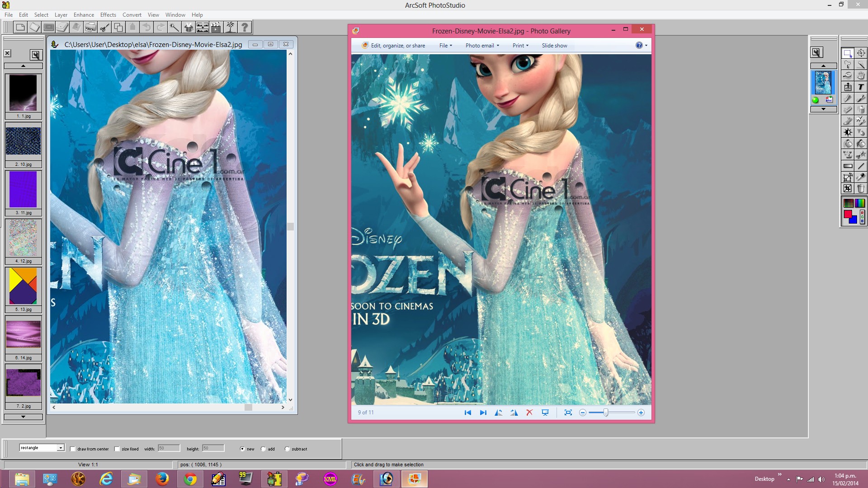Open the help dropdown arrow in Photo Gallery
Viewport: 868px width, 488px height.
coord(646,45)
